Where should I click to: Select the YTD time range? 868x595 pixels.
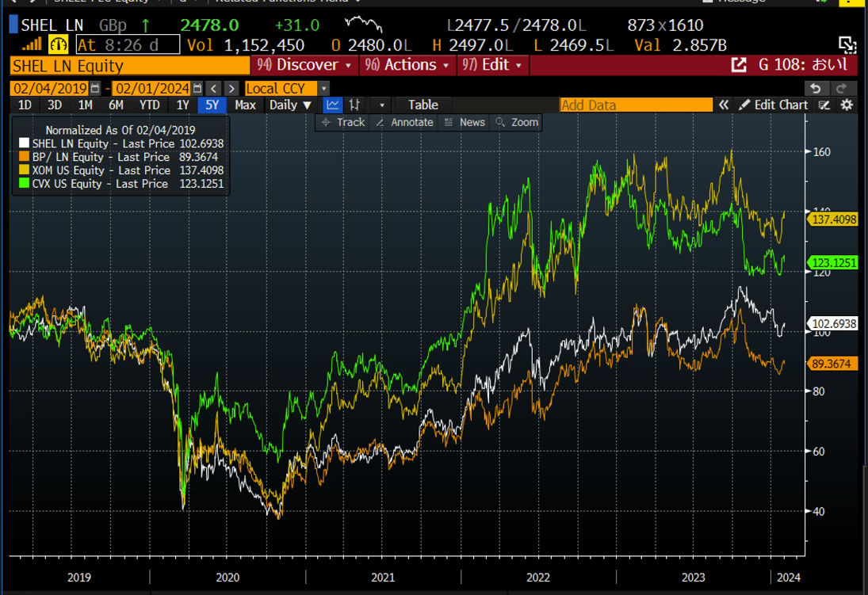(x=150, y=105)
